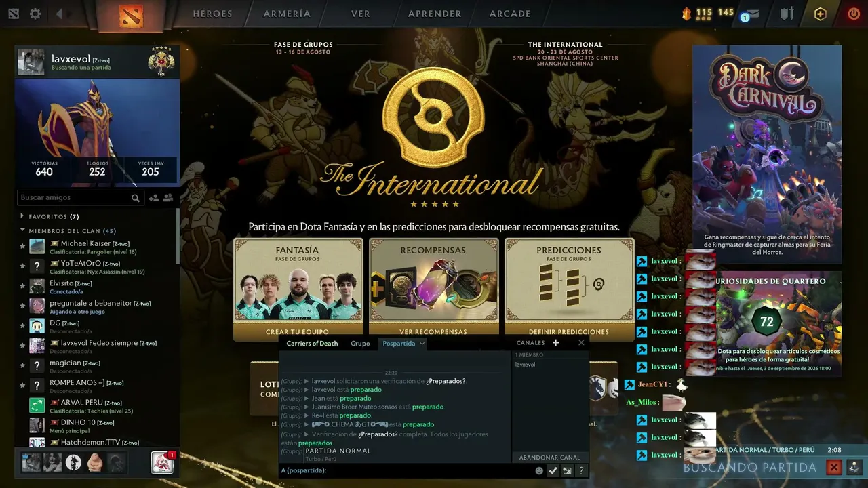The image size is (868, 488).
Task: Open the settings gear
Action: click(35, 14)
